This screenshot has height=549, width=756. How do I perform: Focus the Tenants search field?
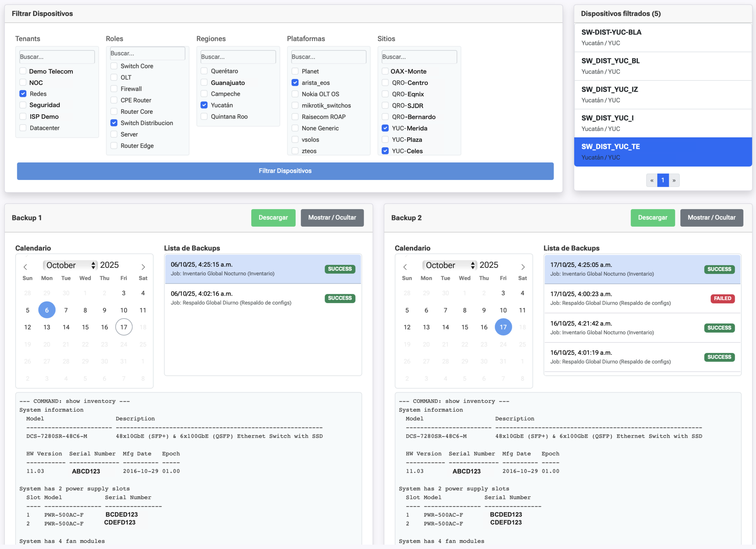(57, 57)
